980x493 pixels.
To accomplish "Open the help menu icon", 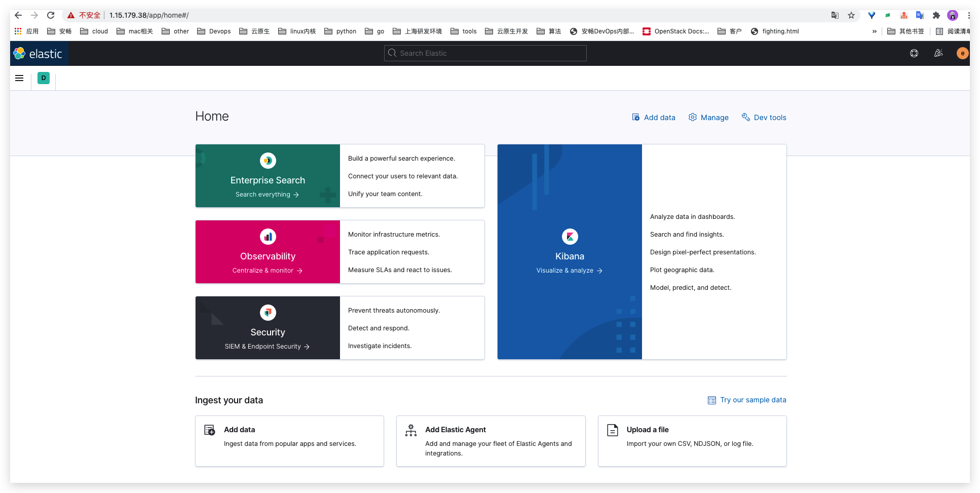I will click(x=914, y=53).
